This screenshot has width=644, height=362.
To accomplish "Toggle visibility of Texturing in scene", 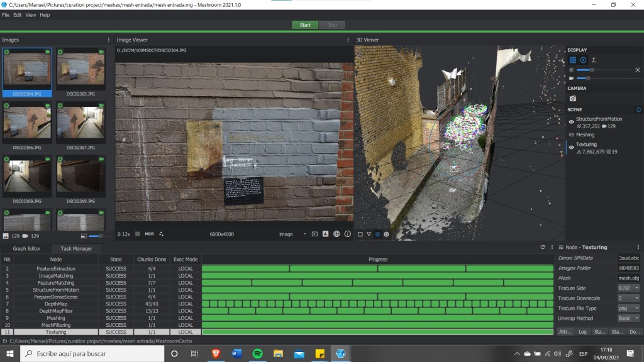I will [x=571, y=148].
